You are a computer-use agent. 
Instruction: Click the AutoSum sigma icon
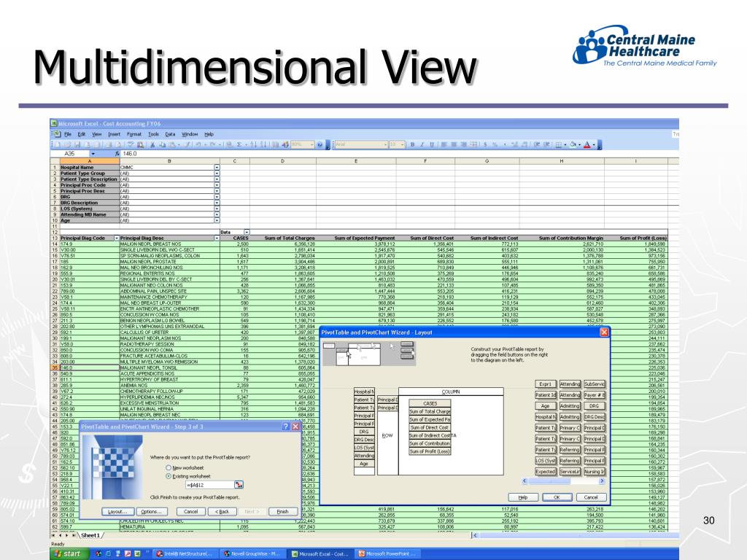point(239,144)
